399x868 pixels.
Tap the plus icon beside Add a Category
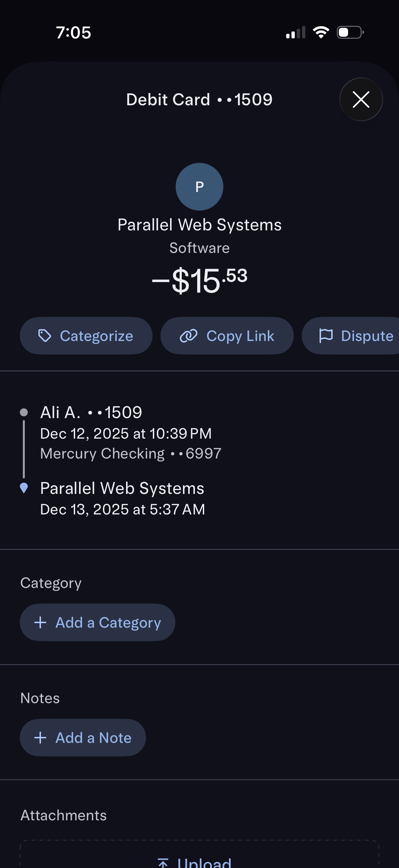(40, 622)
